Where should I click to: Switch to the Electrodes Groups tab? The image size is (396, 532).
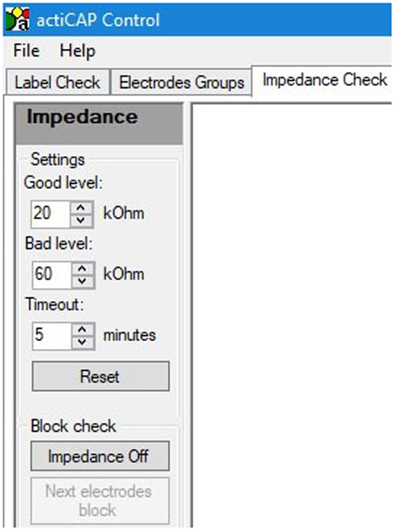coord(181,82)
